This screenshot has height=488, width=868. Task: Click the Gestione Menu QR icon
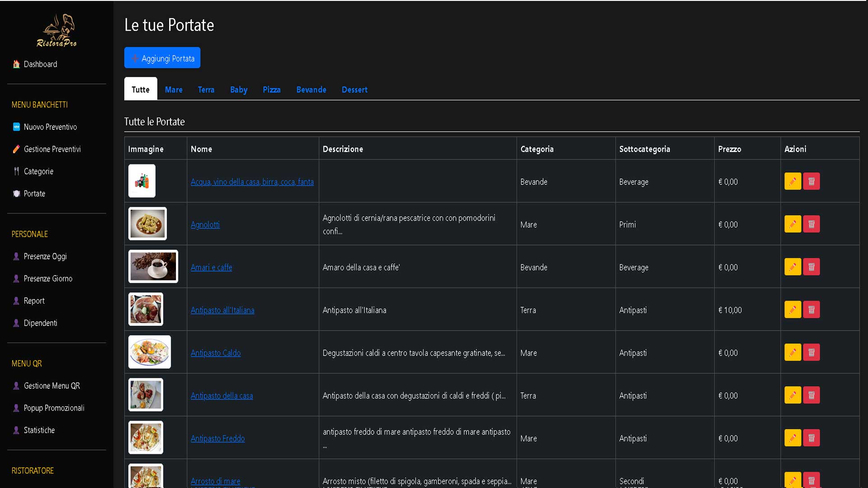16,386
